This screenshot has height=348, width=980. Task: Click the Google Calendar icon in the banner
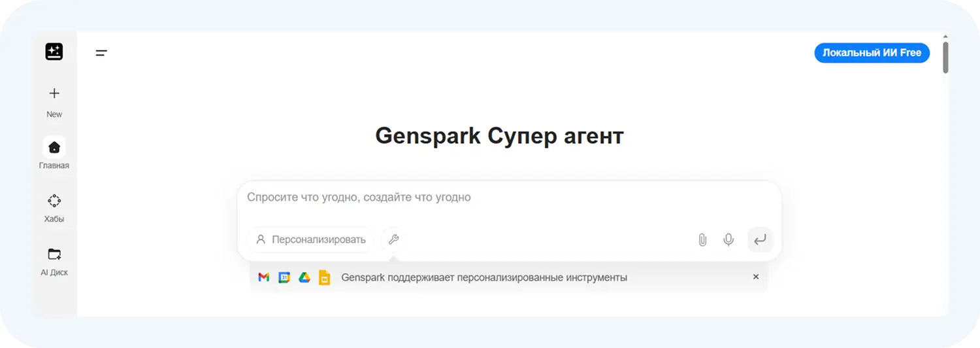tap(284, 277)
